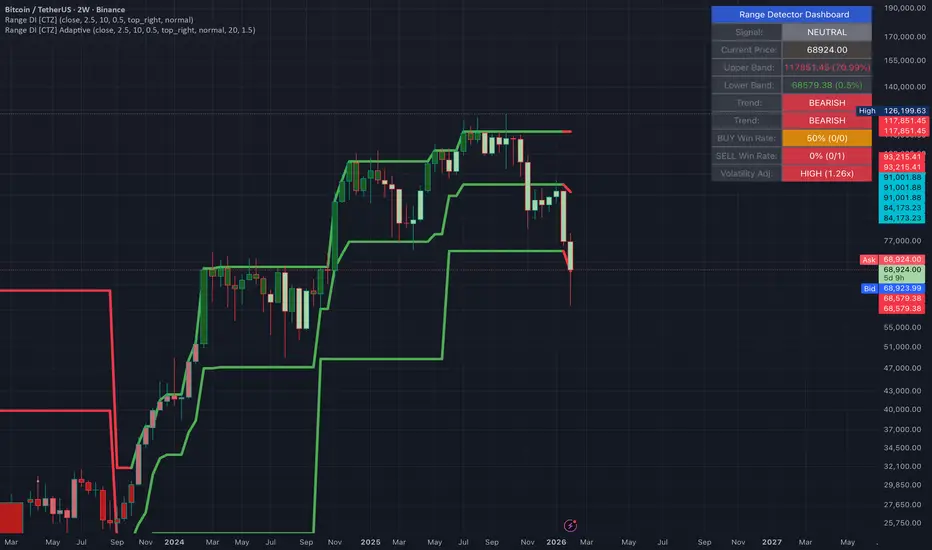Click 40,000.00 on the price axis
Viewport: 932px width, 550px height.
902,410
